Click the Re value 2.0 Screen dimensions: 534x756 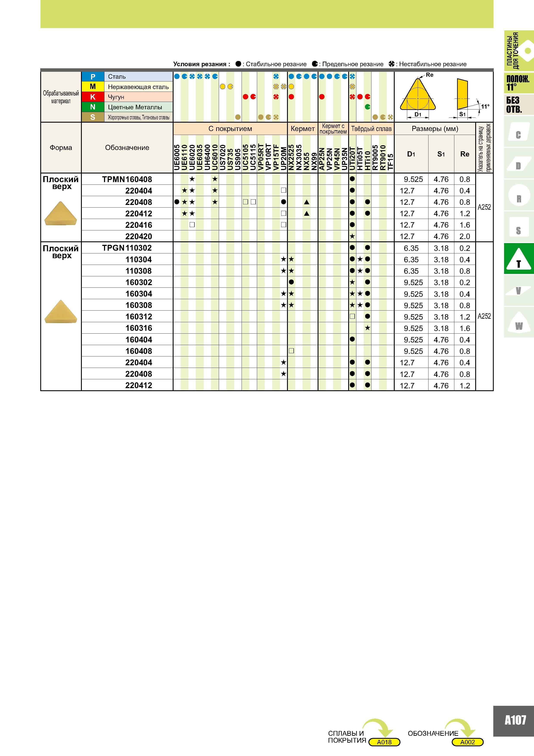(465, 236)
